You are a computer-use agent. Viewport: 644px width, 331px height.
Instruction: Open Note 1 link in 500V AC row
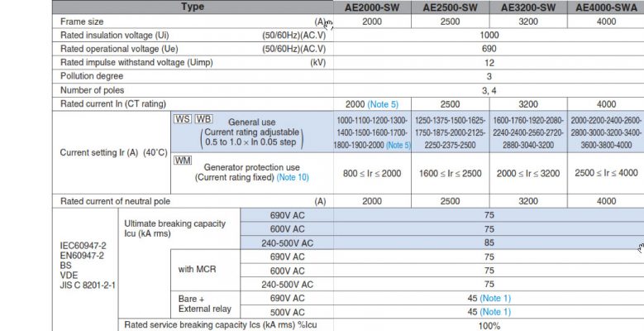click(495, 312)
